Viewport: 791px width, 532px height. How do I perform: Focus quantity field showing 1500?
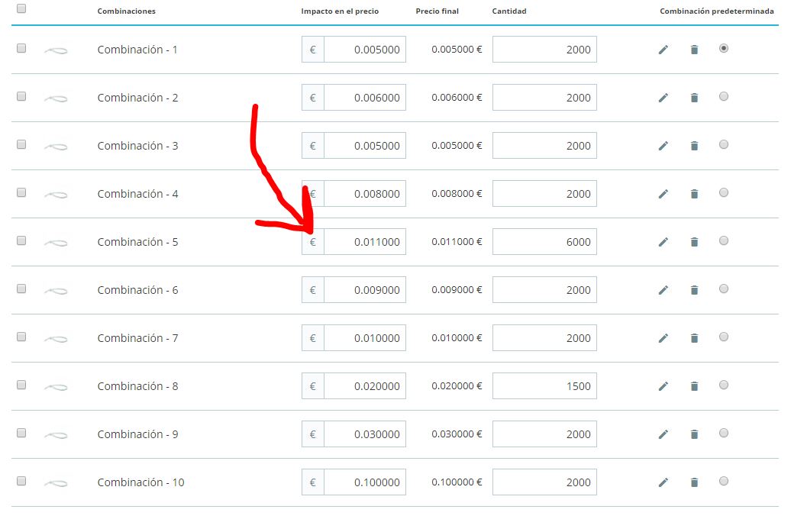coord(544,385)
